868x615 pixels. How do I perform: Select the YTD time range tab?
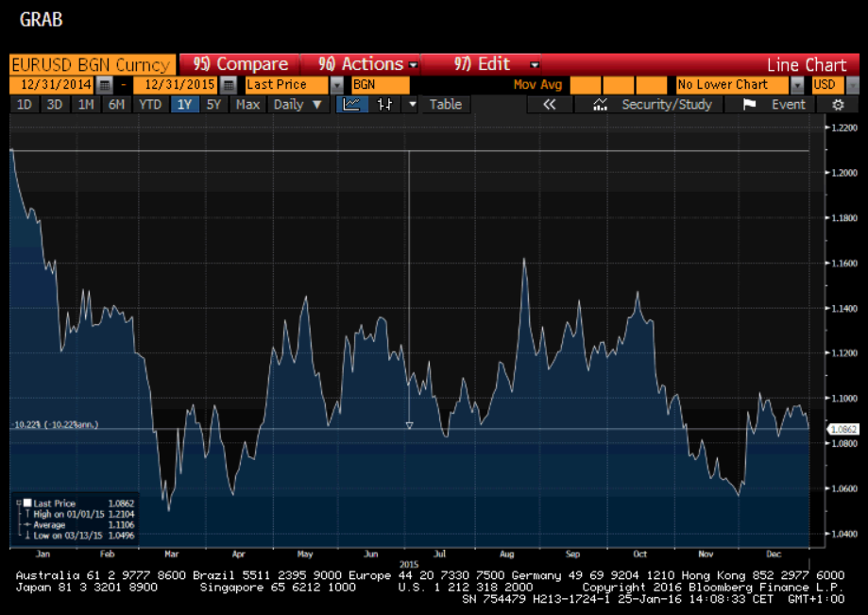[x=150, y=104]
